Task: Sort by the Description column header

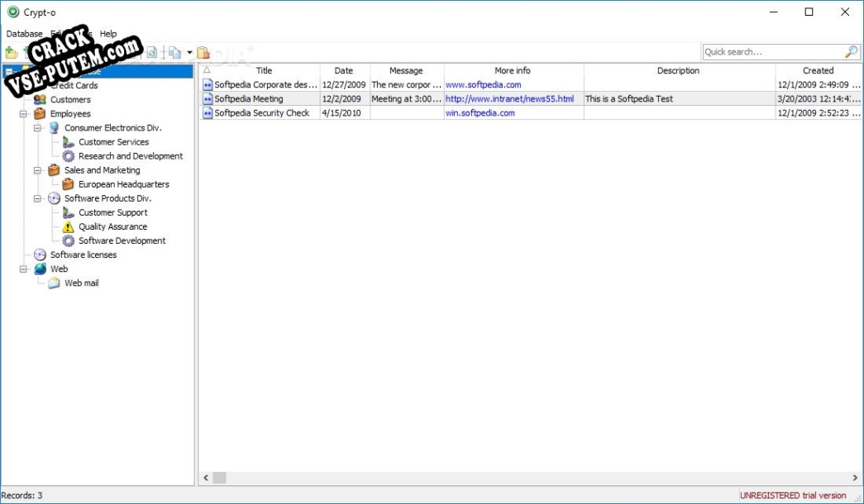Action: pos(678,70)
